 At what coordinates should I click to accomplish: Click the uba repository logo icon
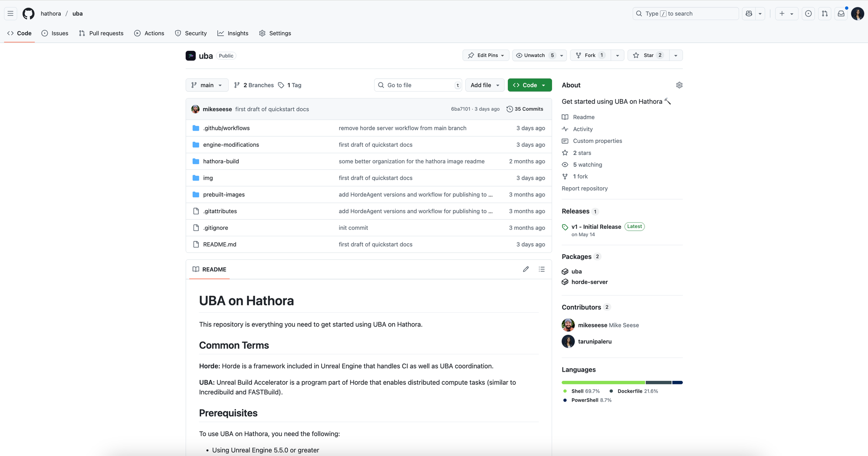(x=191, y=56)
